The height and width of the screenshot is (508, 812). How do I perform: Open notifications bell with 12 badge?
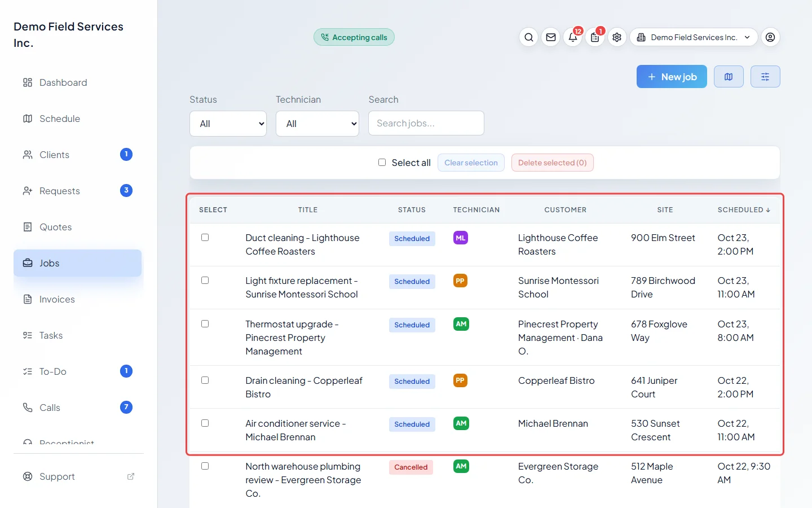pyautogui.click(x=573, y=37)
